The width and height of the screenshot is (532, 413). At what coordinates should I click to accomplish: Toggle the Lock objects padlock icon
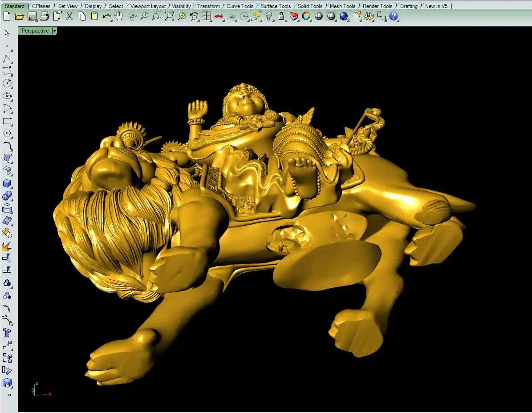click(x=281, y=16)
